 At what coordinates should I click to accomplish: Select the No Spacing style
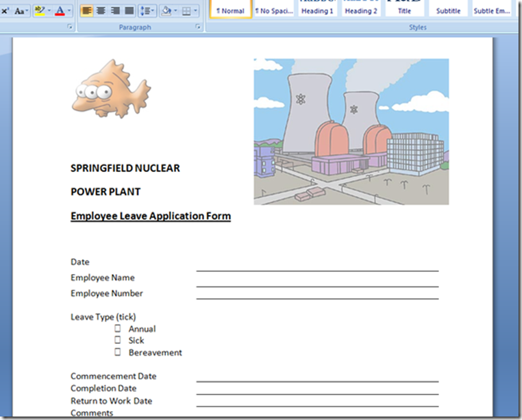click(x=274, y=10)
